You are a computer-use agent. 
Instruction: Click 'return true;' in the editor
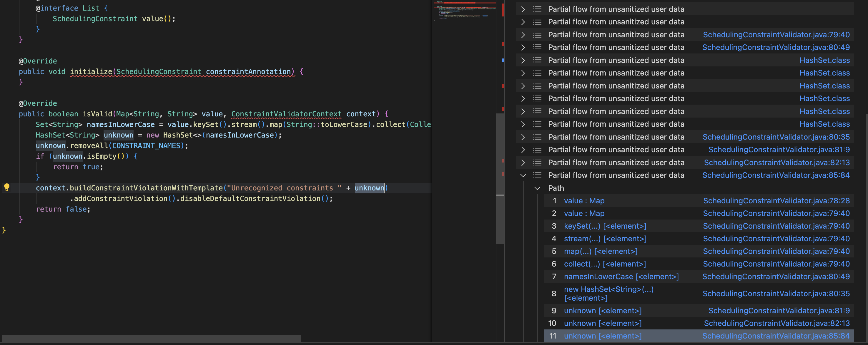point(78,167)
